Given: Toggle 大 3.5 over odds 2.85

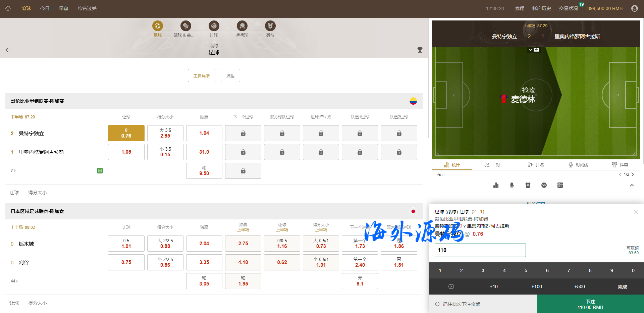Looking at the screenshot, I should point(165,133).
